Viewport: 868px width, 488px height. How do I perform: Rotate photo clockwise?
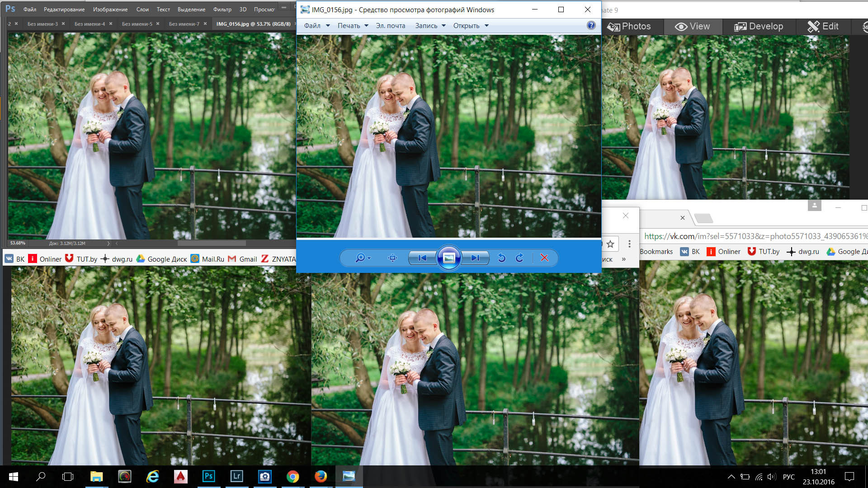(519, 258)
